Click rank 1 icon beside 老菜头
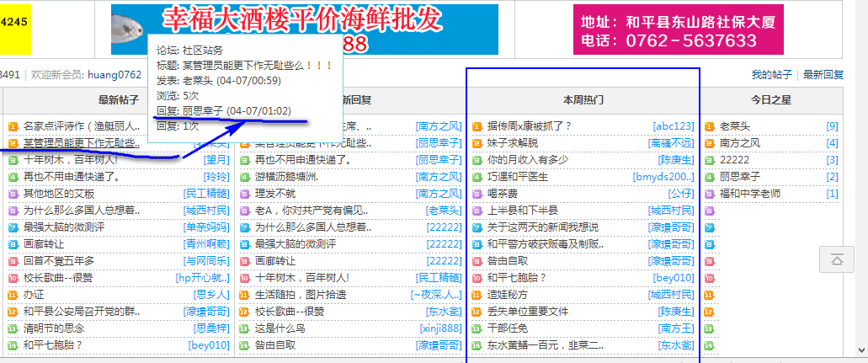The height and width of the screenshot is (363, 868). pyautogui.click(x=709, y=126)
